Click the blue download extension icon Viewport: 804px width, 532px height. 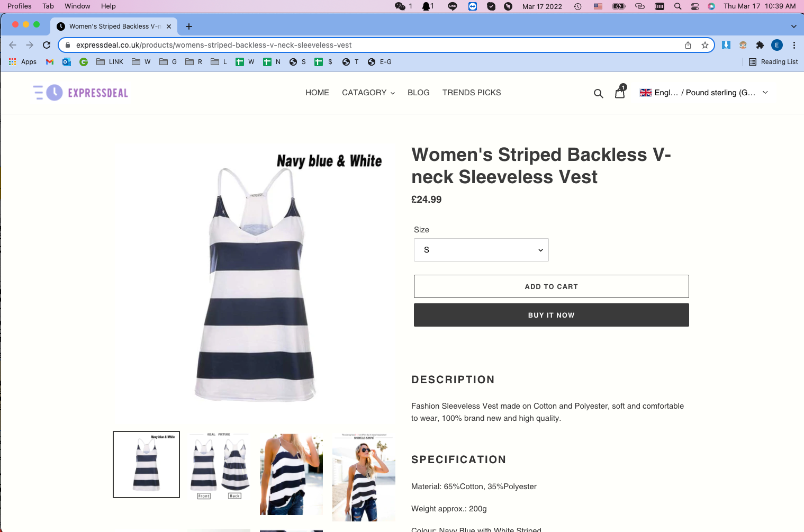[x=726, y=45]
